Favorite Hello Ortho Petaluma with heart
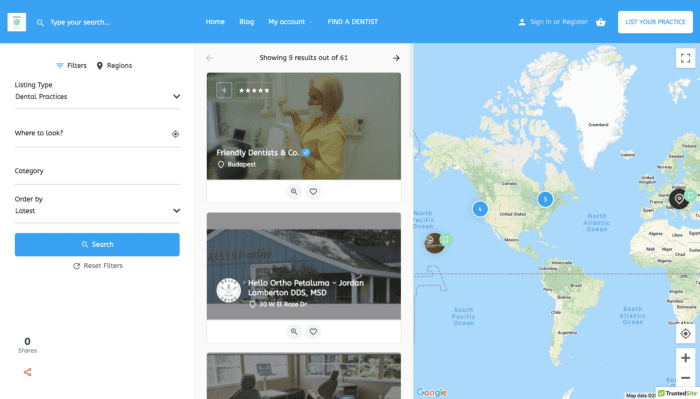700x399 pixels. 313,332
